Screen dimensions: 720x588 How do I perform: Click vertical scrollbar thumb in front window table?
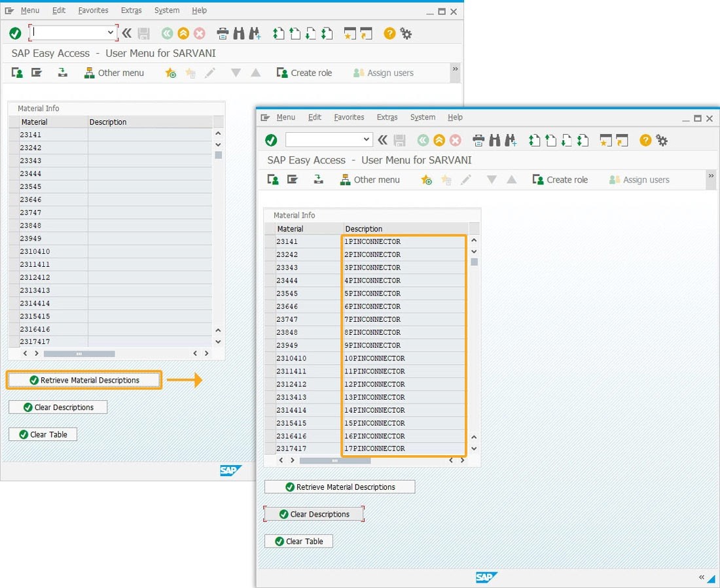474,262
